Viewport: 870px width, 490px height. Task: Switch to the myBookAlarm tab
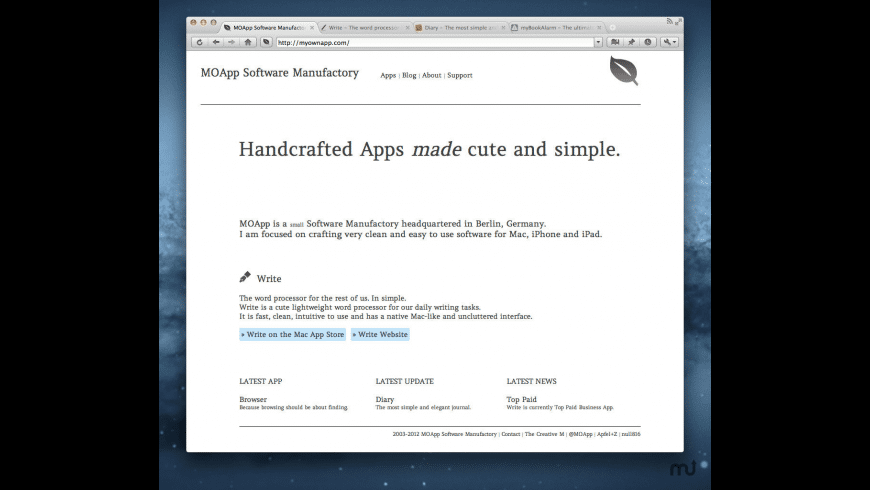[x=555, y=27]
